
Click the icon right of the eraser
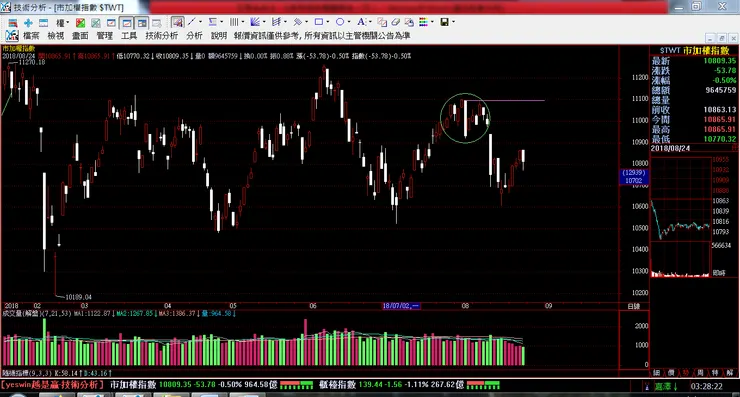click(409, 22)
